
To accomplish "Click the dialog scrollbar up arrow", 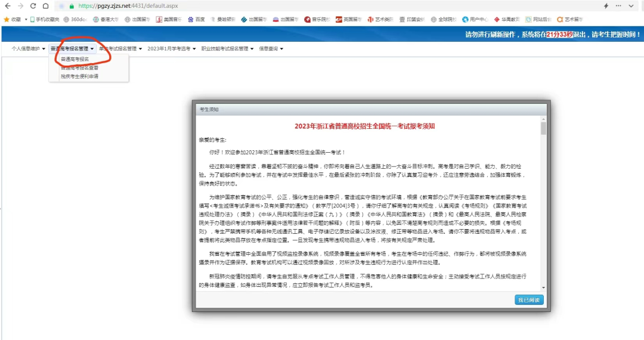I will 543,119.
